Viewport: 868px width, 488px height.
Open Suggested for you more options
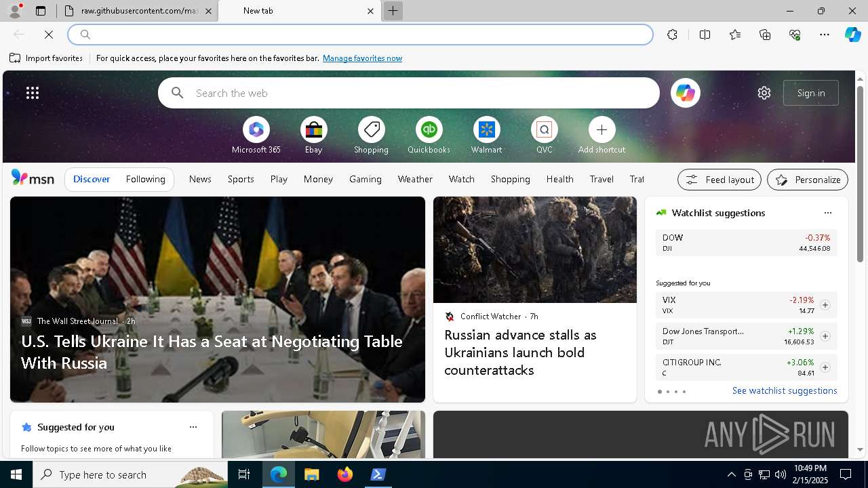tap(193, 427)
